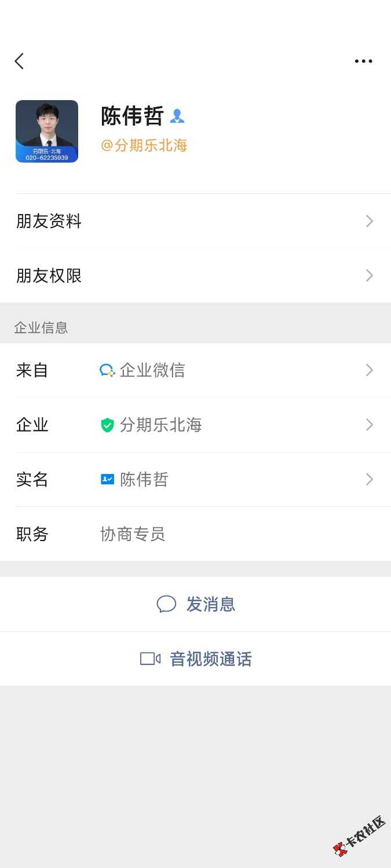Tap the blue real-name ID card icon
391x868 pixels.
[107, 479]
